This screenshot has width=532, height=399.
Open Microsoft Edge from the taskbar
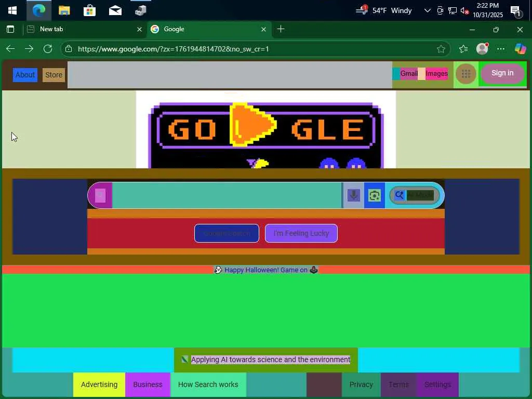[x=38, y=10]
